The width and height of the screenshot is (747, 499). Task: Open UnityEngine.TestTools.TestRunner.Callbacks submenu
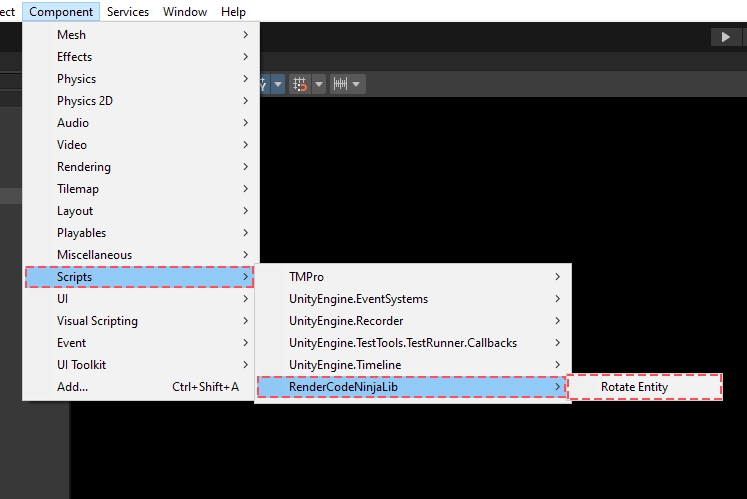tap(412, 343)
